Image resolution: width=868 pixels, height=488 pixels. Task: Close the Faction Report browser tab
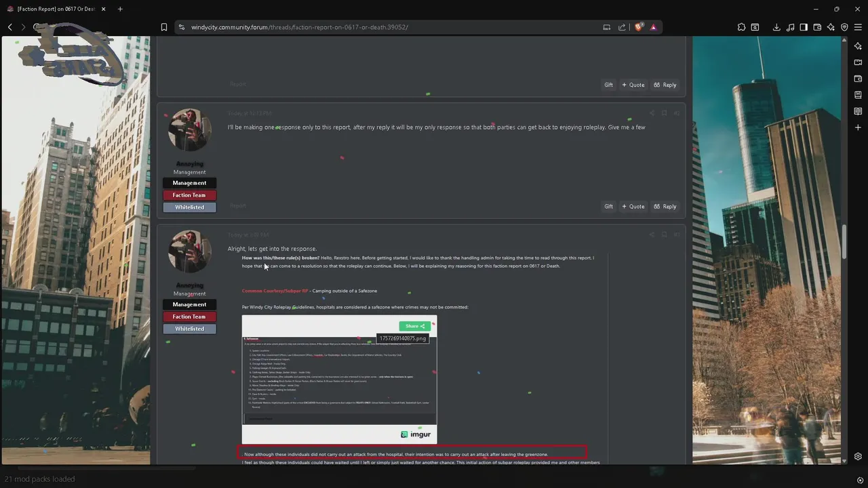pos(102,9)
